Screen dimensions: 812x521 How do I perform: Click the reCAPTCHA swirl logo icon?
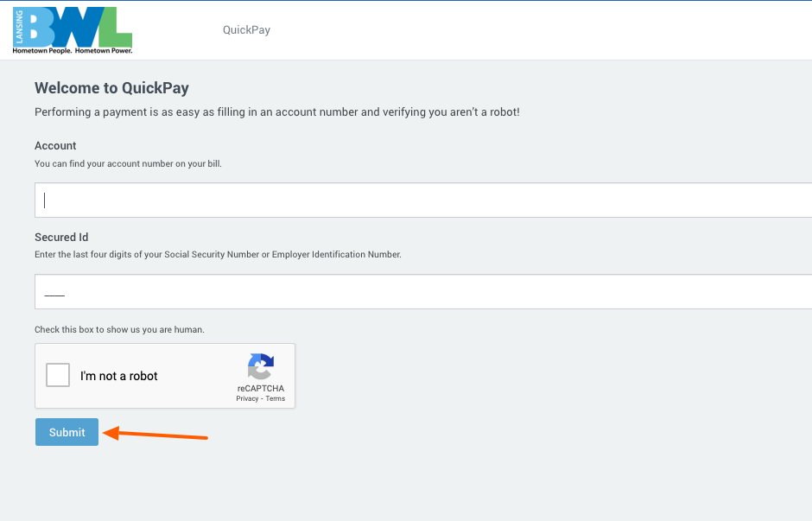[261, 366]
